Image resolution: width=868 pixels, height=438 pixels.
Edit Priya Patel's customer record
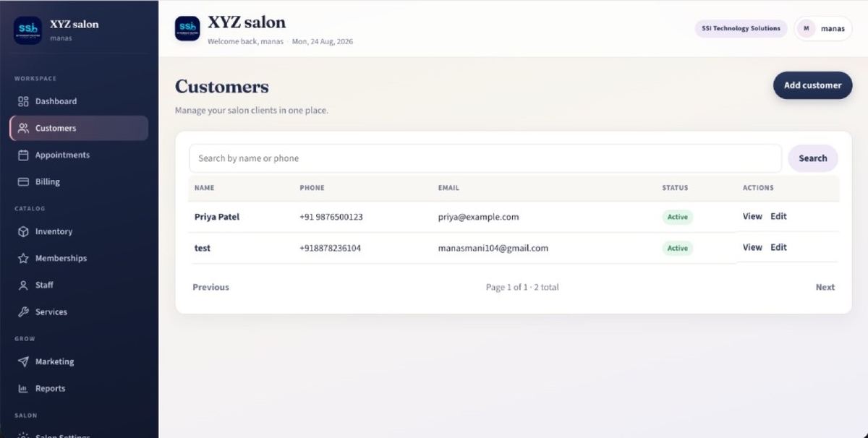pos(778,216)
